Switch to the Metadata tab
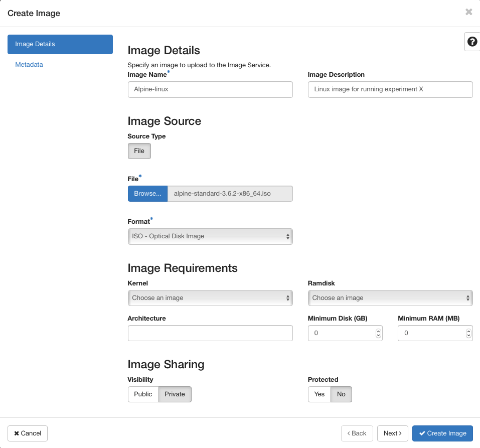 click(29, 65)
